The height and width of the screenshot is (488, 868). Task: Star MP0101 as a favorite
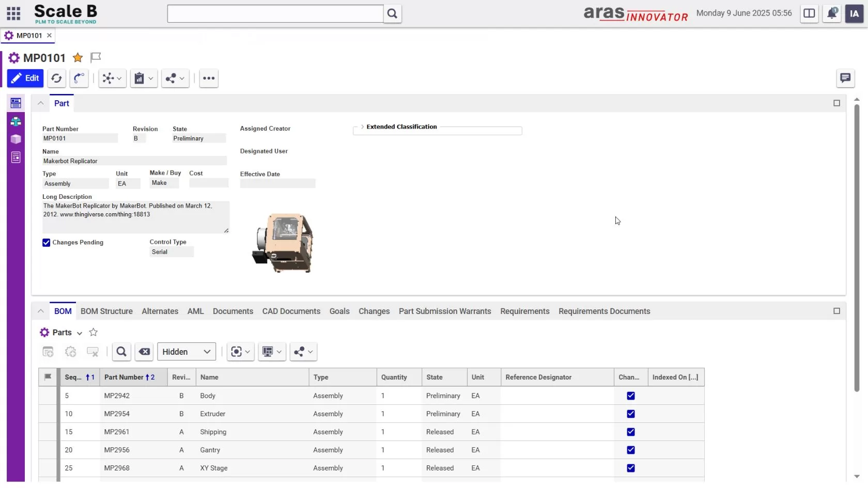(x=77, y=58)
